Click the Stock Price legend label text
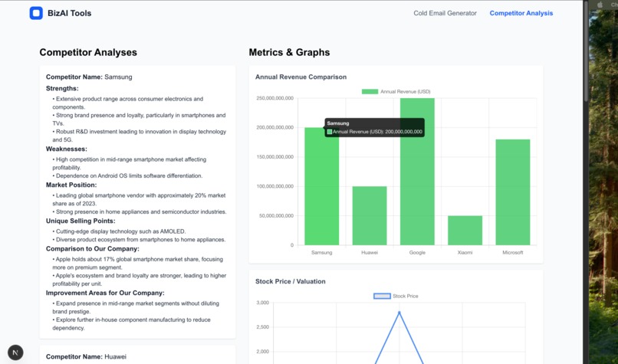Viewport: 618px width, 364px height. (x=405, y=296)
